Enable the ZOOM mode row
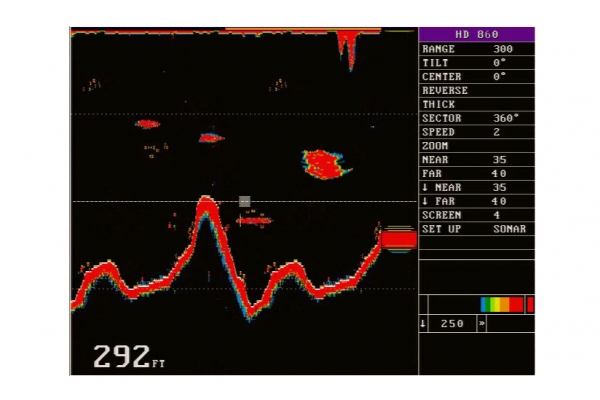This screenshot has width=600, height=400. coord(476,146)
